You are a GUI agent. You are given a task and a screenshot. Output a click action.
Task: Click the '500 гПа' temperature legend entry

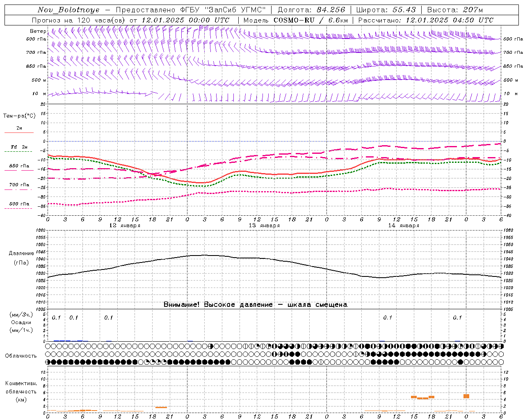tap(19, 204)
